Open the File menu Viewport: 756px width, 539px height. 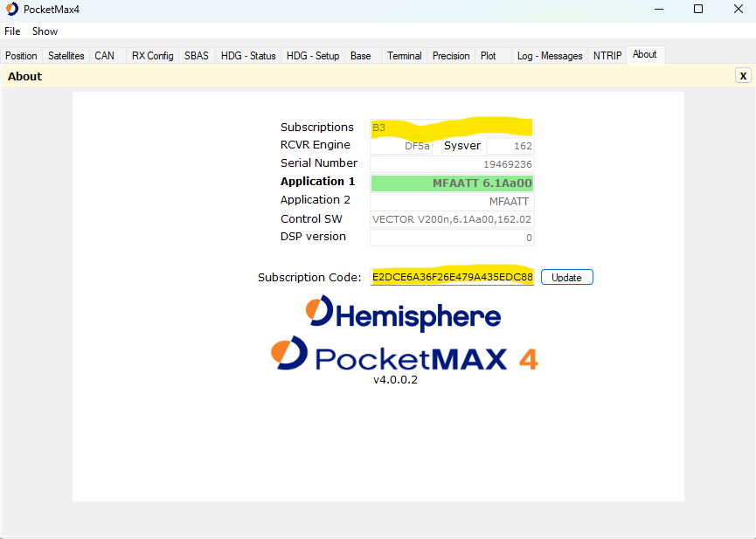tap(12, 31)
